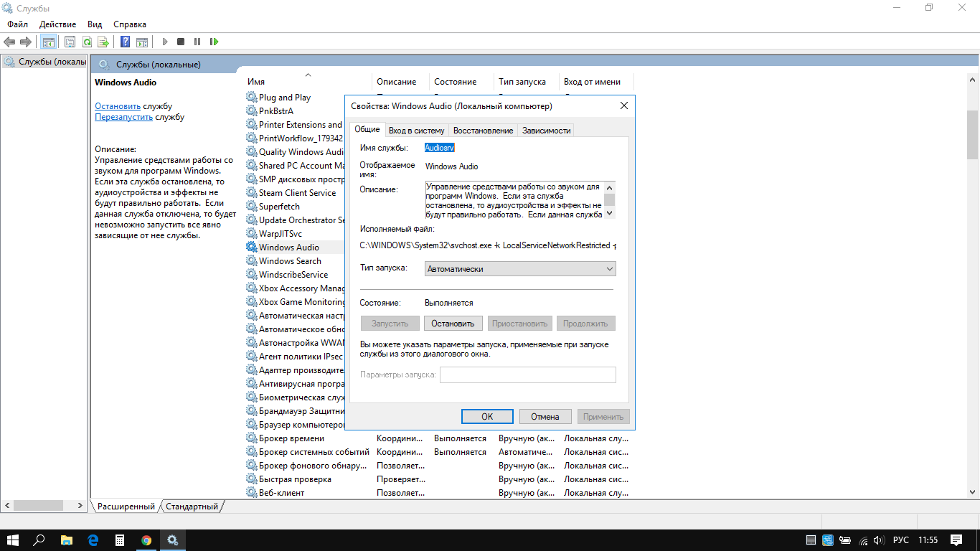Screen dimensions: 980x551
Task: Click the РУС language indicator
Action: click(900, 540)
